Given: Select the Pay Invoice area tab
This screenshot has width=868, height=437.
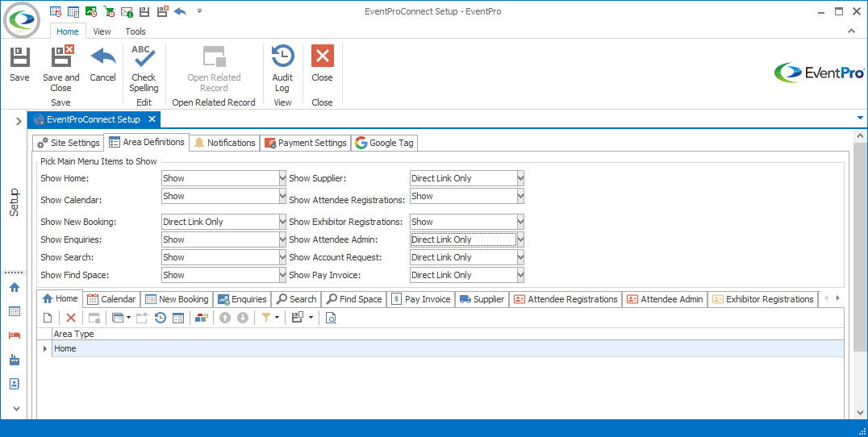Looking at the screenshot, I should pyautogui.click(x=422, y=299).
